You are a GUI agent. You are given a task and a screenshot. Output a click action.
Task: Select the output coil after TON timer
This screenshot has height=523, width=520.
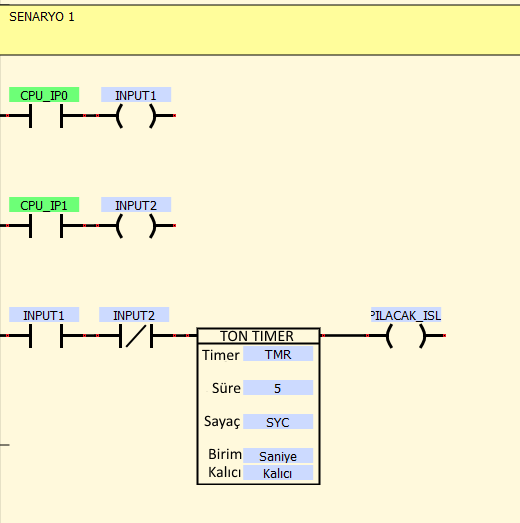click(x=406, y=336)
